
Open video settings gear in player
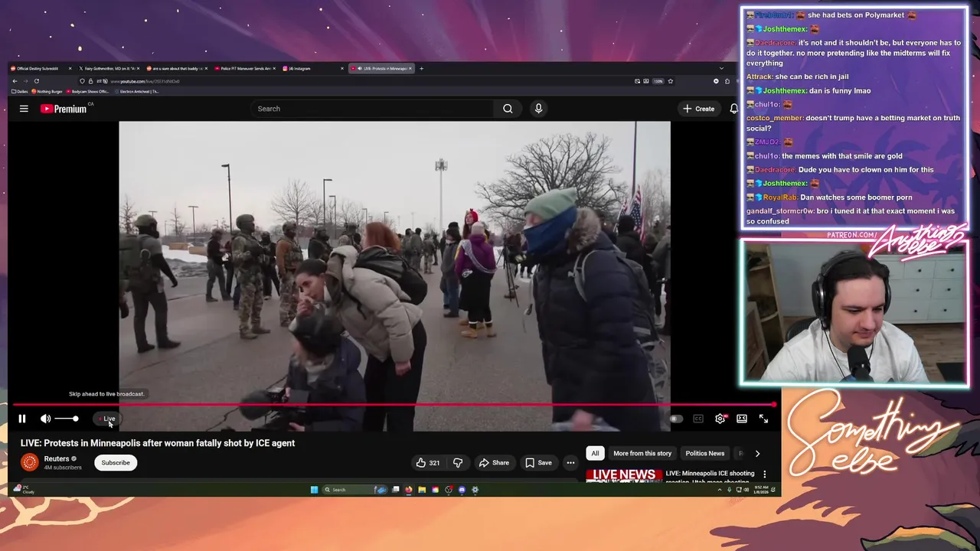point(720,419)
